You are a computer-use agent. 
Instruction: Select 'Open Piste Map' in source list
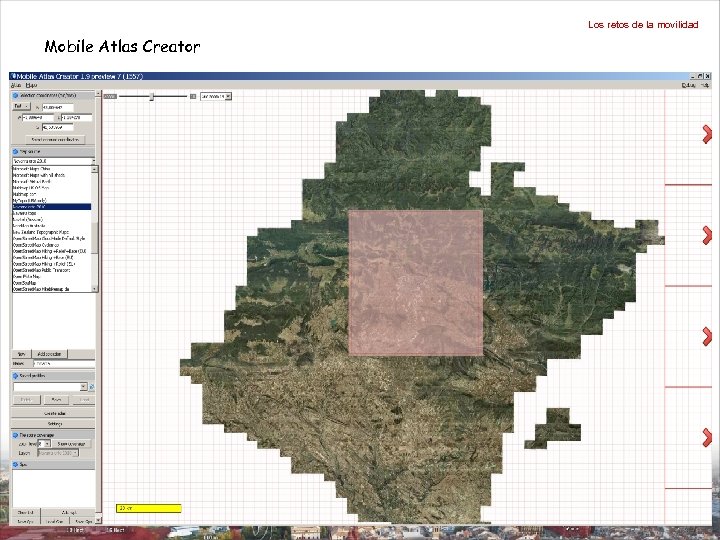(51, 276)
